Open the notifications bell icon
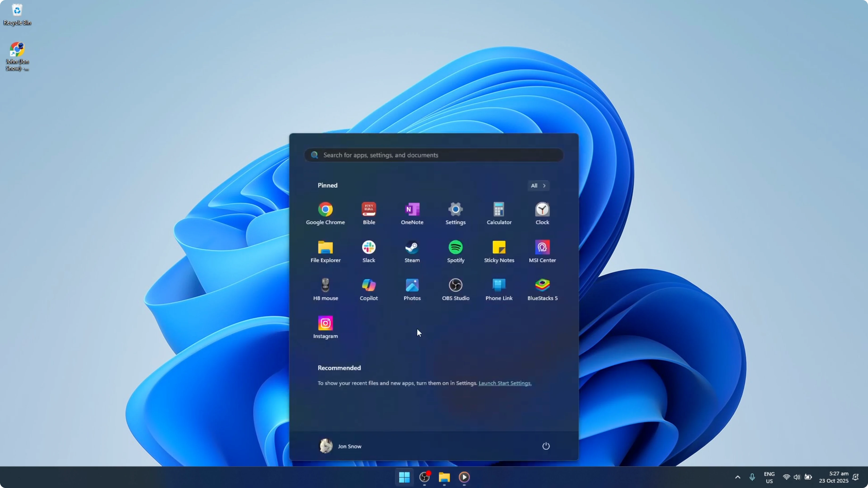 (x=855, y=477)
